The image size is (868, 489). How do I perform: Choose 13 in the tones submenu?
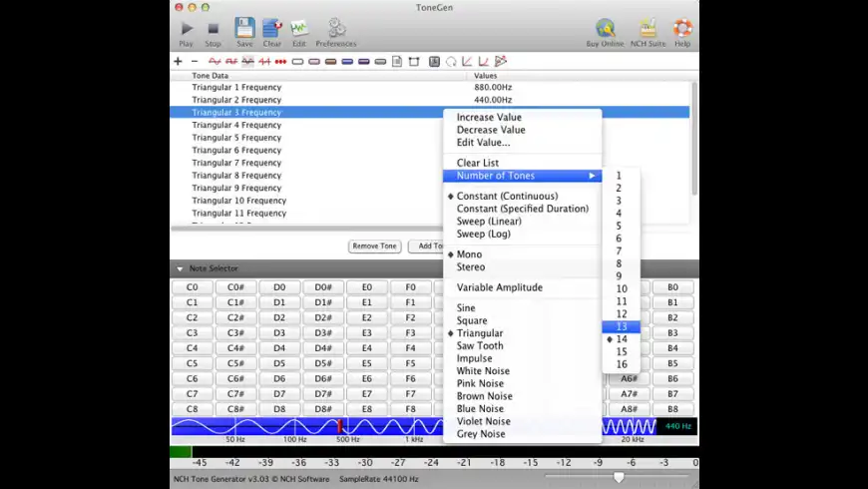(x=622, y=326)
